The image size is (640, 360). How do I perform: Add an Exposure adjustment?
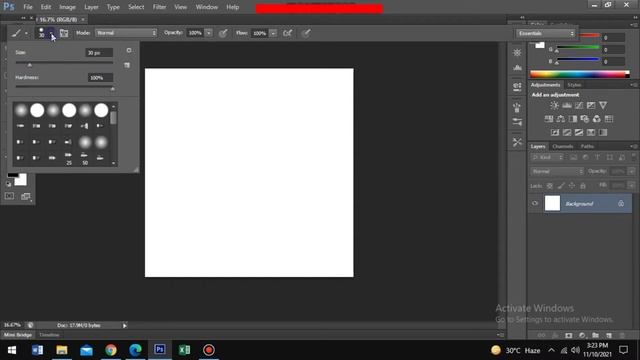point(591,105)
